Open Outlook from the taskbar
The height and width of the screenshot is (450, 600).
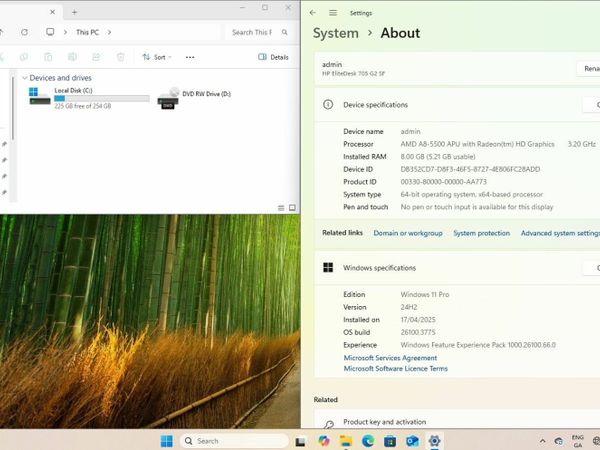412,441
